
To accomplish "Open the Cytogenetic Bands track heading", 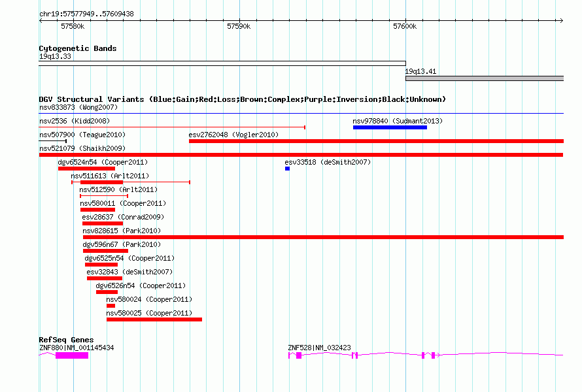I will [78, 48].
